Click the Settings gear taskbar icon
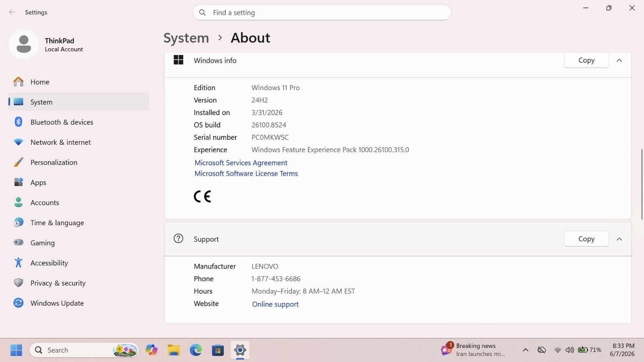The image size is (644, 362). [240, 350]
